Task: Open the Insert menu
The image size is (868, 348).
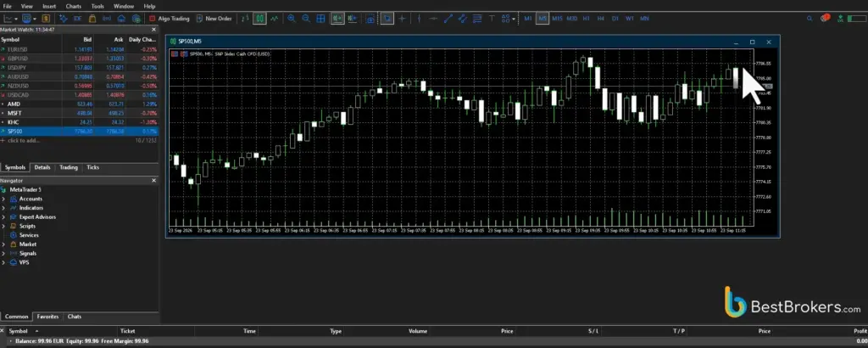Action: tap(49, 6)
